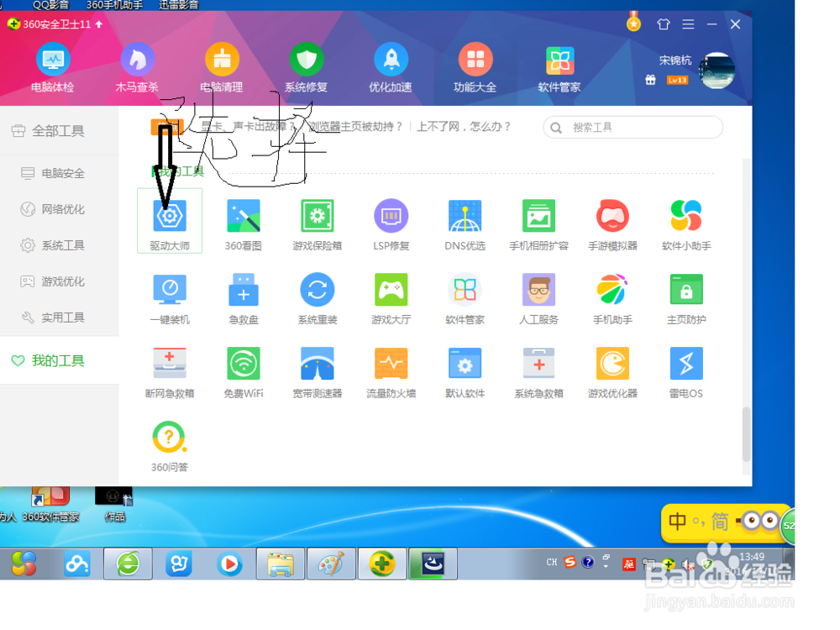Open the 系统修复 repair tab
Image resolution: width=840 pixels, height=630 pixels.
[x=306, y=67]
